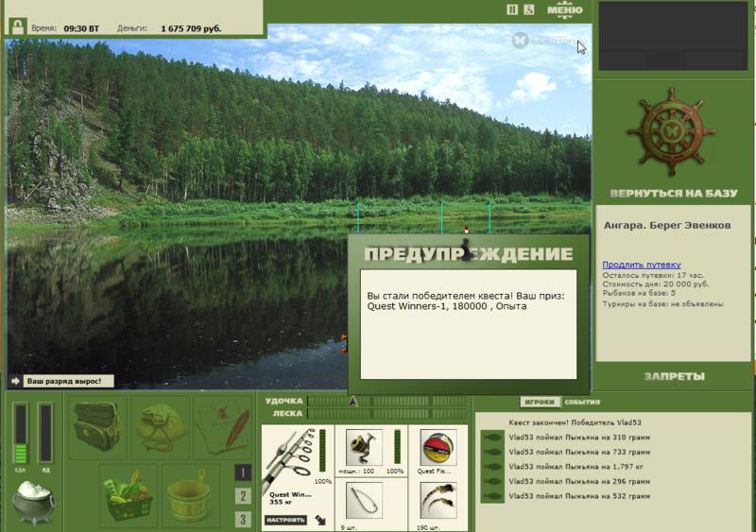Click the НАСТРОИТЬ rod setup button

pos(285,520)
